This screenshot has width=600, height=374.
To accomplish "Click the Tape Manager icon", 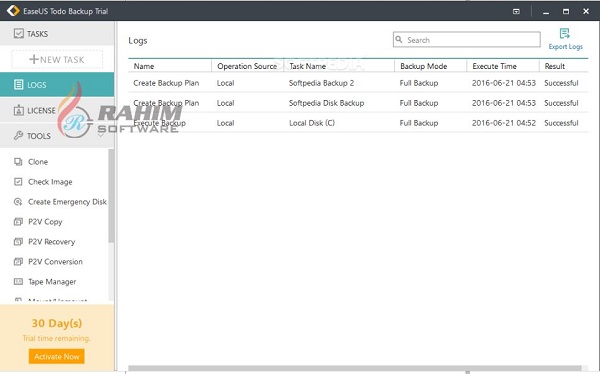I will [18, 282].
